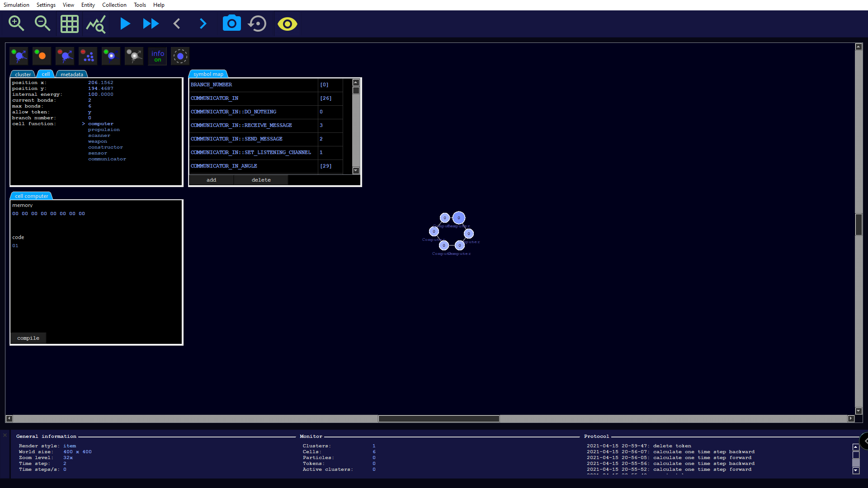Select the propulsion cell function
Screen dimensions: 868x488
tap(104, 130)
